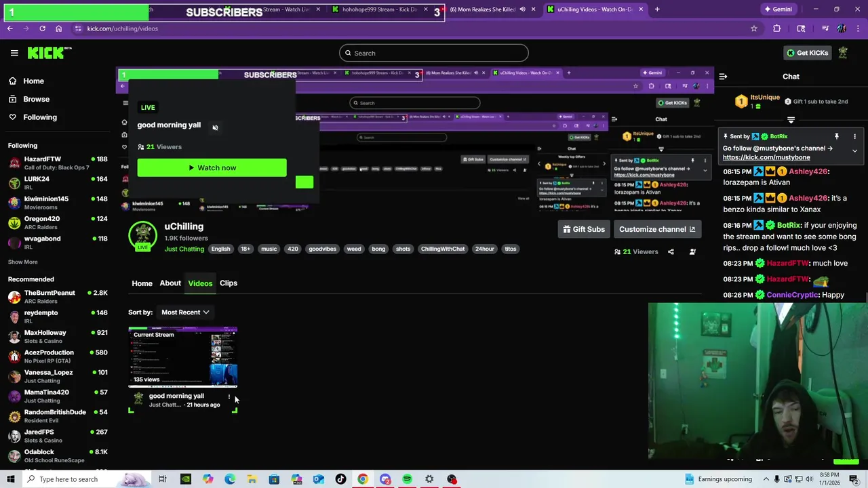Click the 420 tag

pyautogui.click(x=292, y=249)
